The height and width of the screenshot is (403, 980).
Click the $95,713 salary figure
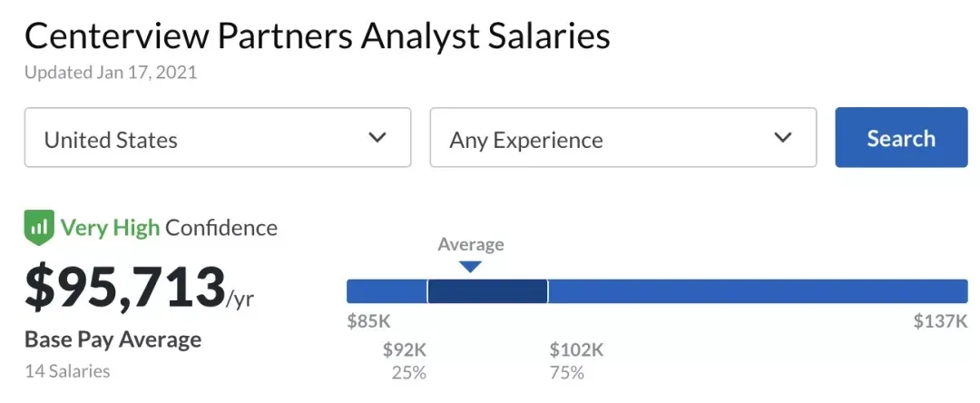[x=125, y=285]
